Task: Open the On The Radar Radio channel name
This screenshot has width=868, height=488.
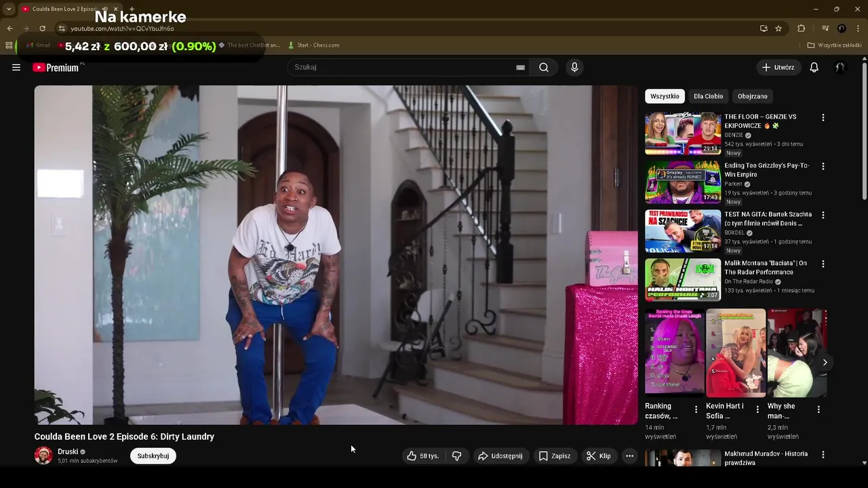Action: point(749,281)
